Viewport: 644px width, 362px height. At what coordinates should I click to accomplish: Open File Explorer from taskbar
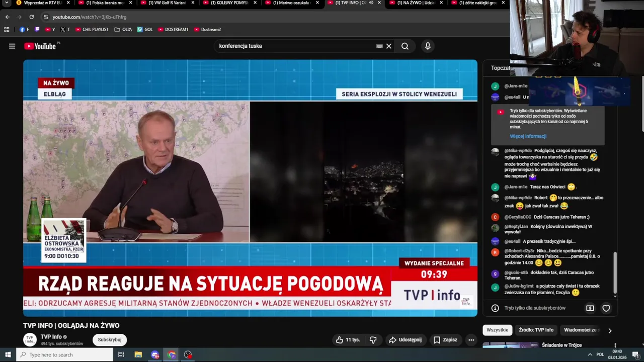[x=138, y=355]
